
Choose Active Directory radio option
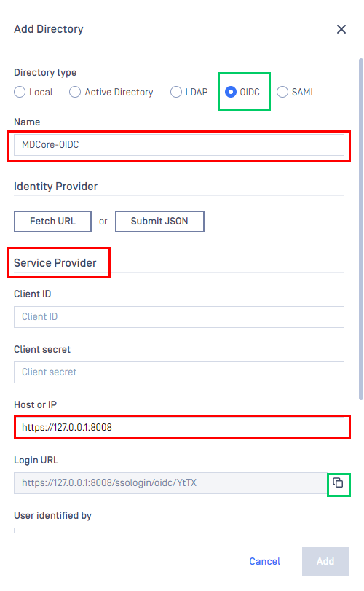click(x=111, y=92)
